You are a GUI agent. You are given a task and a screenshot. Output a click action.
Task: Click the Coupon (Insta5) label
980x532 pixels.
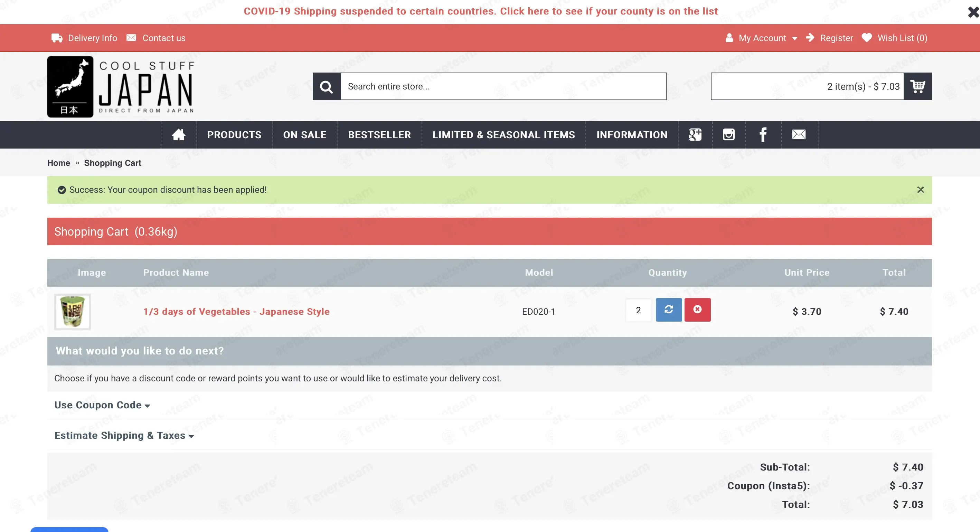pos(769,486)
